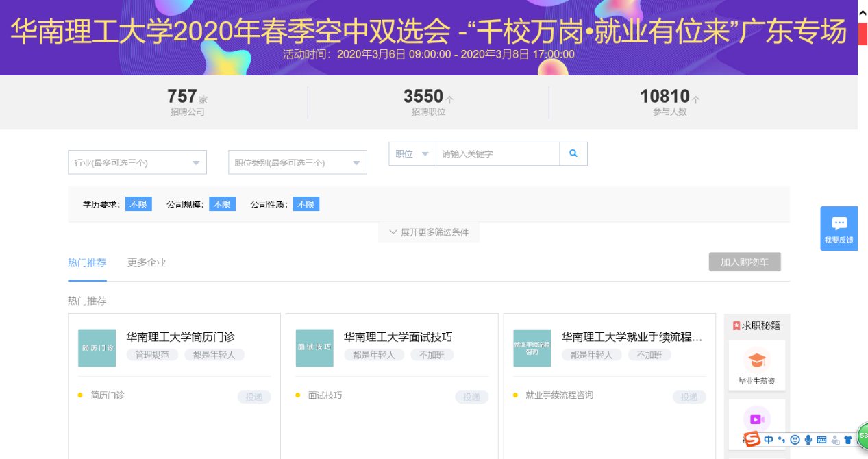Open 毕业生薪资 graduation cap icon

click(x=757, y=360)
